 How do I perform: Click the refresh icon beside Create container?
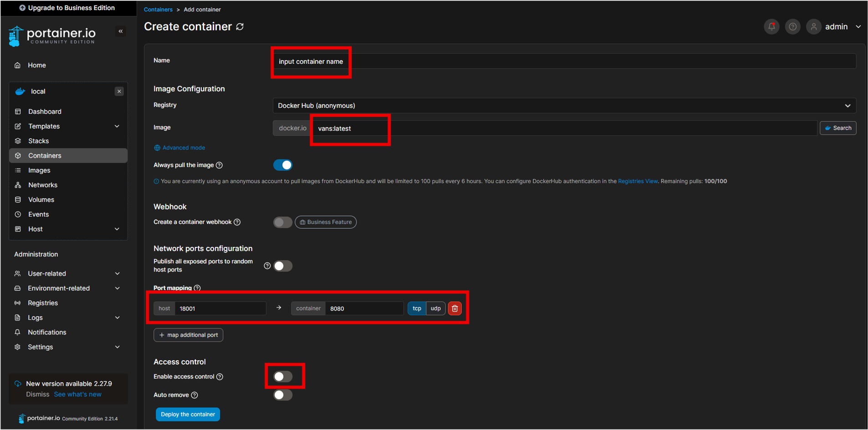240,27
